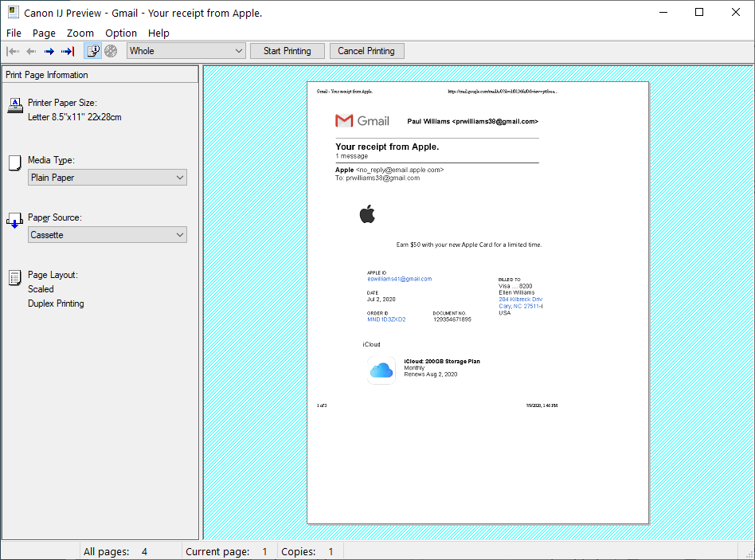Click the disc label preview icon
Image resolution: width=755 pixels, height=560 pixels.
(x=111, y=51)
